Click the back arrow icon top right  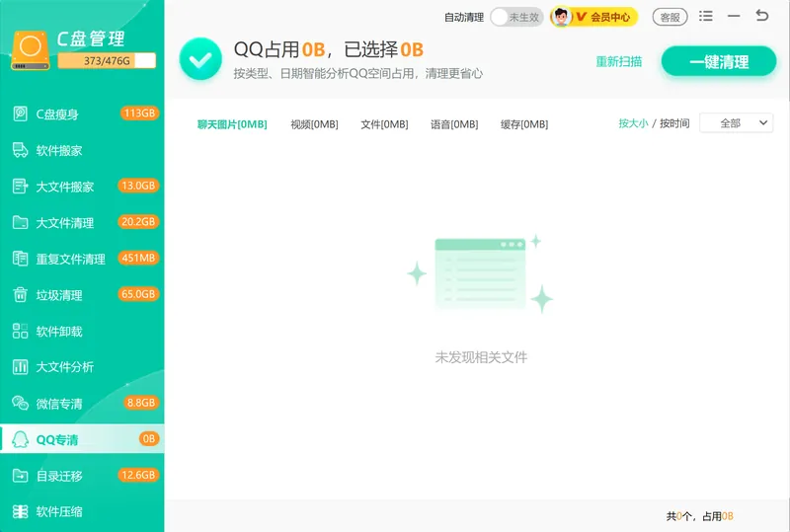point(761,16)
